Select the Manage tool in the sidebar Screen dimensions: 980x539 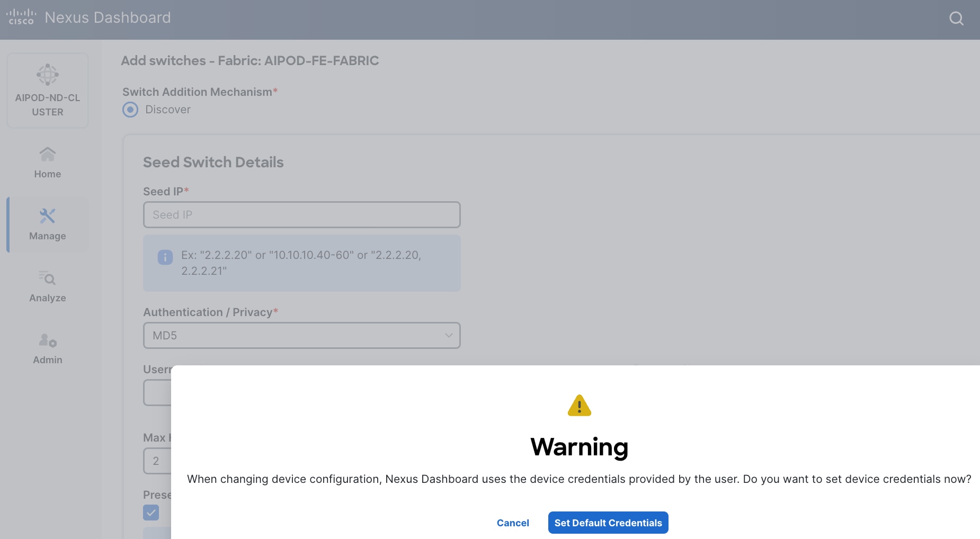click(47, 224)
